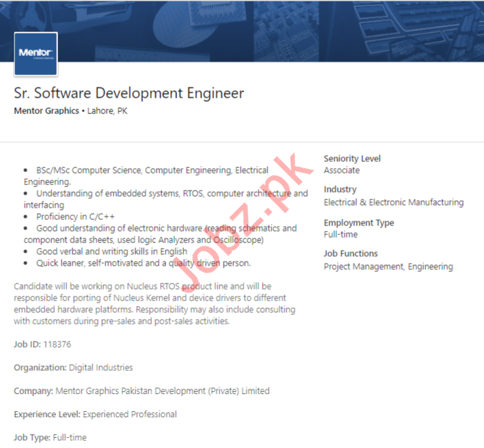Open the Mentor Graphics company name link

pos(46,111)
